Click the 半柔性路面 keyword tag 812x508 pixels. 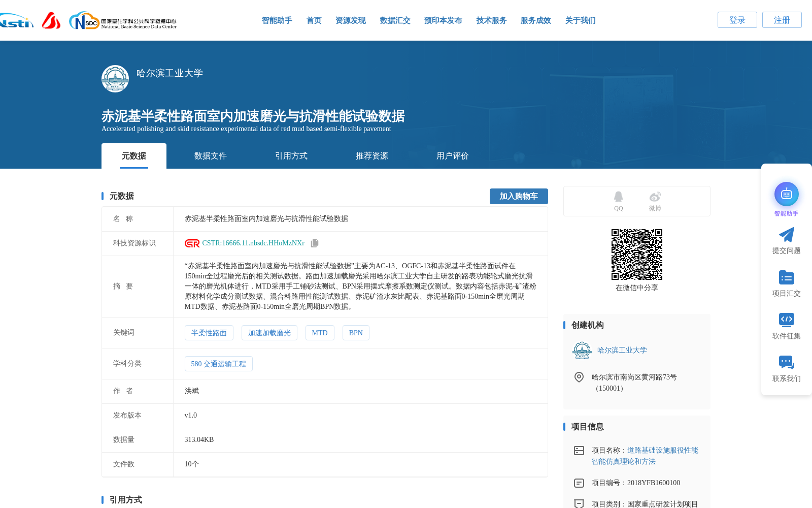209,333
